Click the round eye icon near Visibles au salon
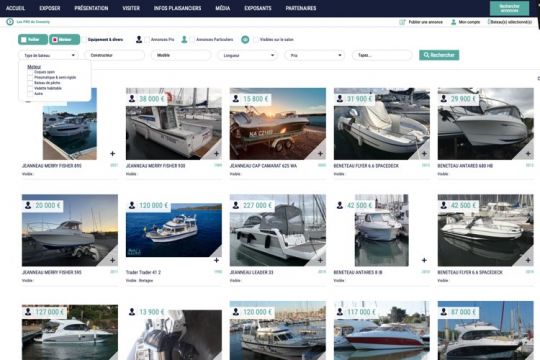 245,40
